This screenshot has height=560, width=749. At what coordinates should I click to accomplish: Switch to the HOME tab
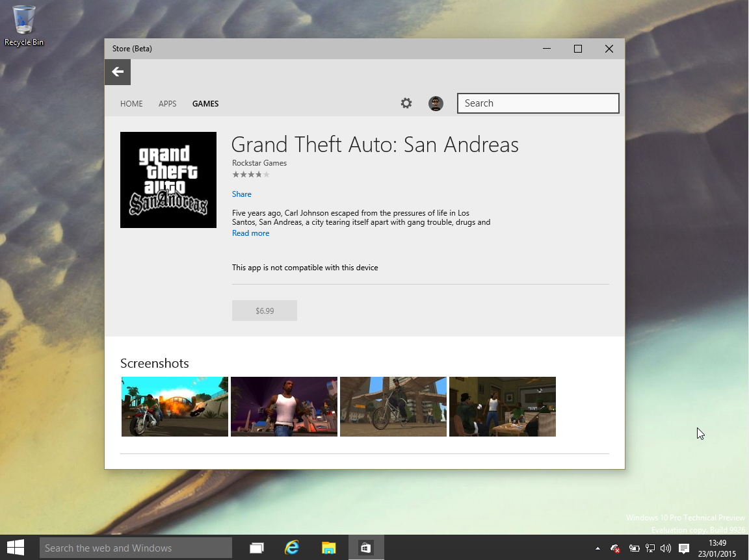pyautogui.click(x=131, y=103)
